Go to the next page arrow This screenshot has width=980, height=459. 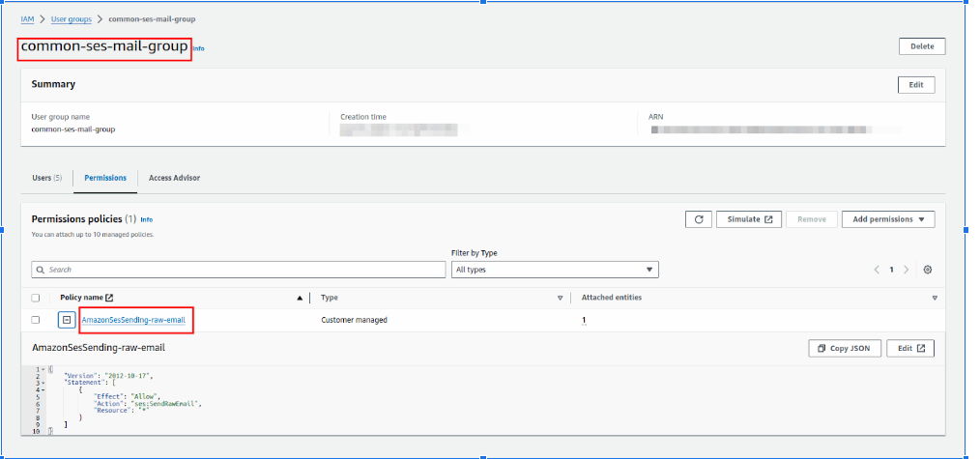907,270
